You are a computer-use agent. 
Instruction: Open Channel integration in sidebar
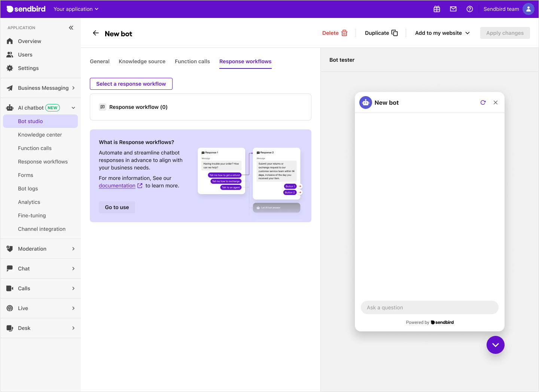tap(42, 229)
